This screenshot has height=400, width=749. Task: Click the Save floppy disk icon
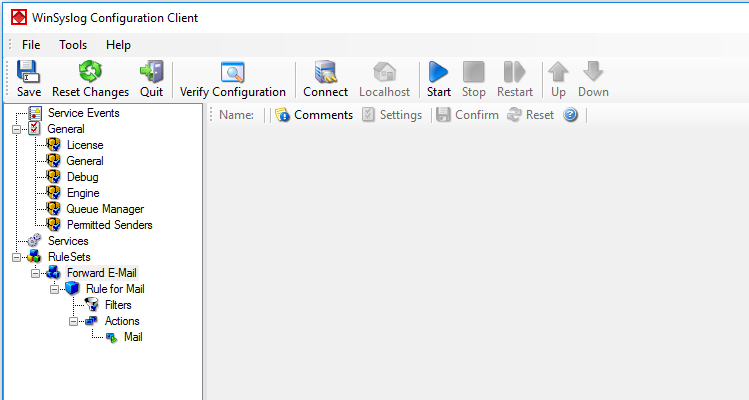(28, 72)
